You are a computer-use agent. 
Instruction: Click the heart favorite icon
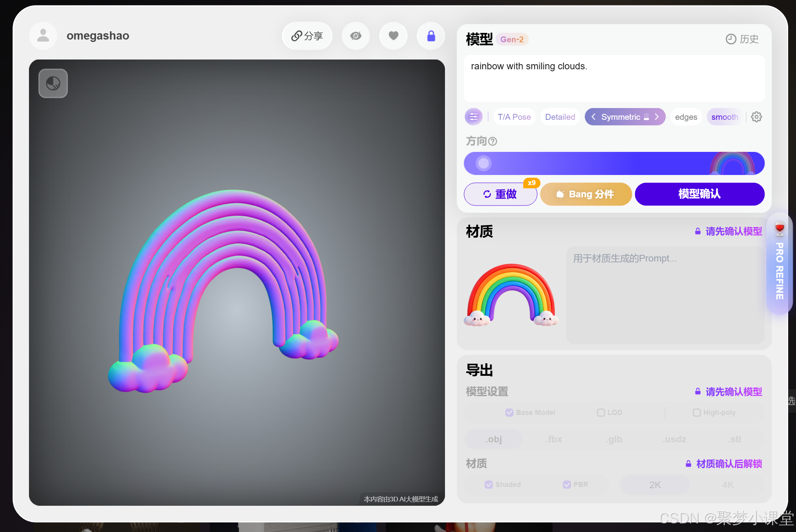click(393, 36)
